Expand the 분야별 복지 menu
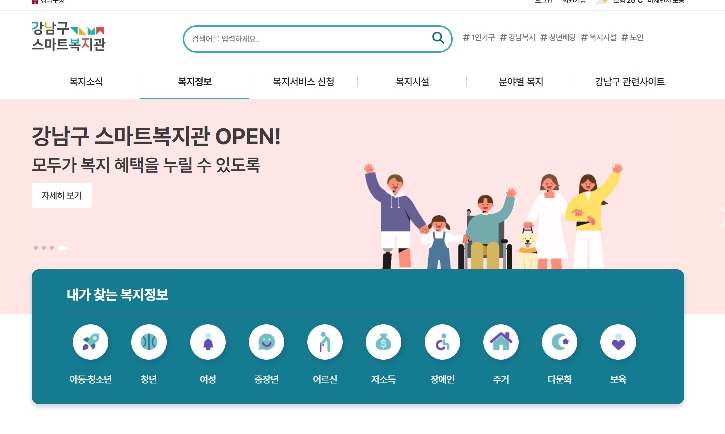Screen dimensions: 725x434 click(521, 82)
